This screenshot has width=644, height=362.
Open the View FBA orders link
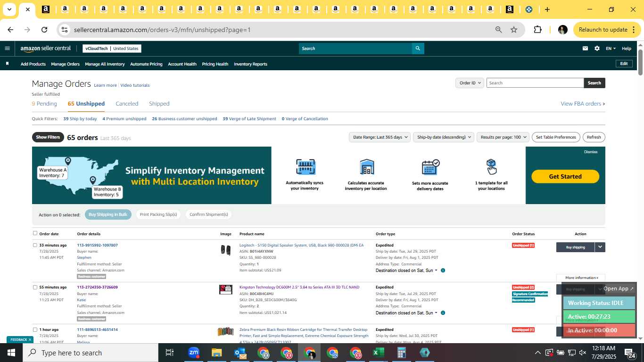tap(583, 104)
